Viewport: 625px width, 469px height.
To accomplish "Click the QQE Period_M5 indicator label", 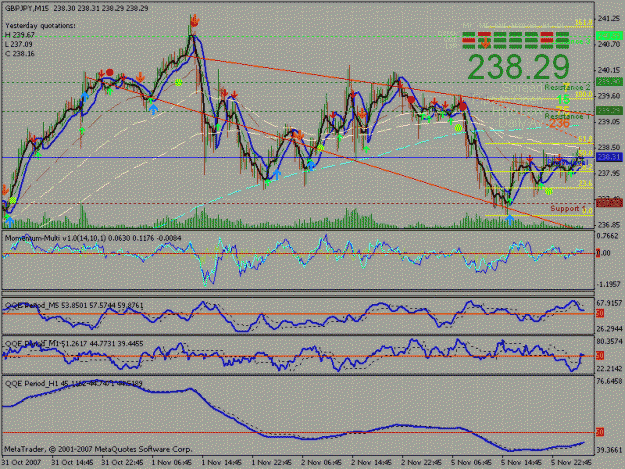I will pos(74,306).
